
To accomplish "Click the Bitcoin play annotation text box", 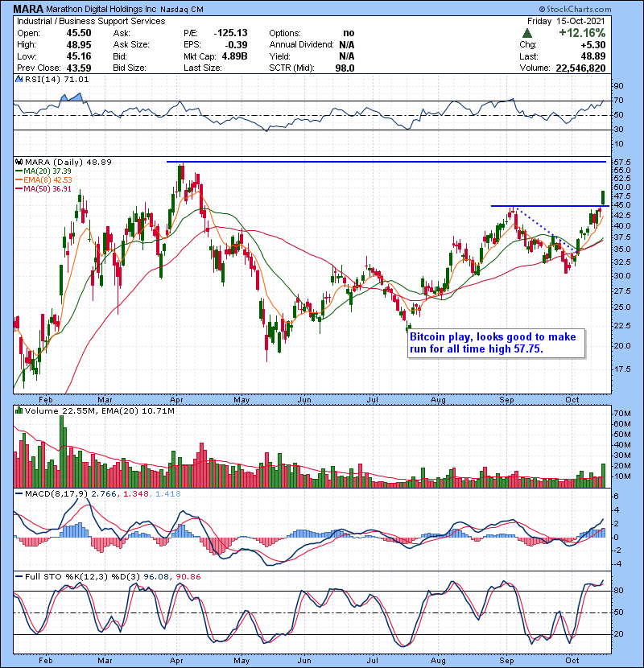I will pyautogui.click(x=496, y=343).
